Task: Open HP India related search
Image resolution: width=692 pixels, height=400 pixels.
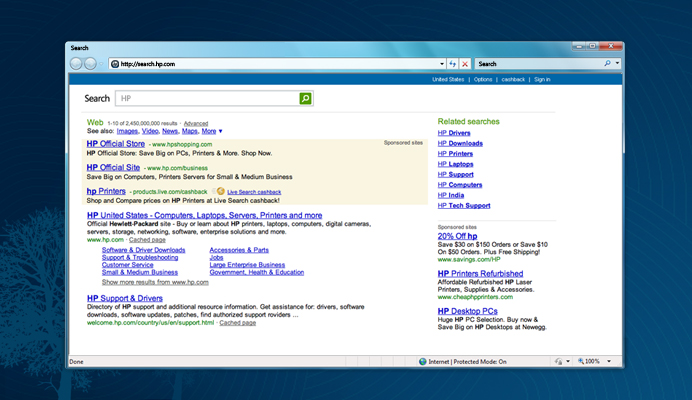Action: (x=451, y=195)
